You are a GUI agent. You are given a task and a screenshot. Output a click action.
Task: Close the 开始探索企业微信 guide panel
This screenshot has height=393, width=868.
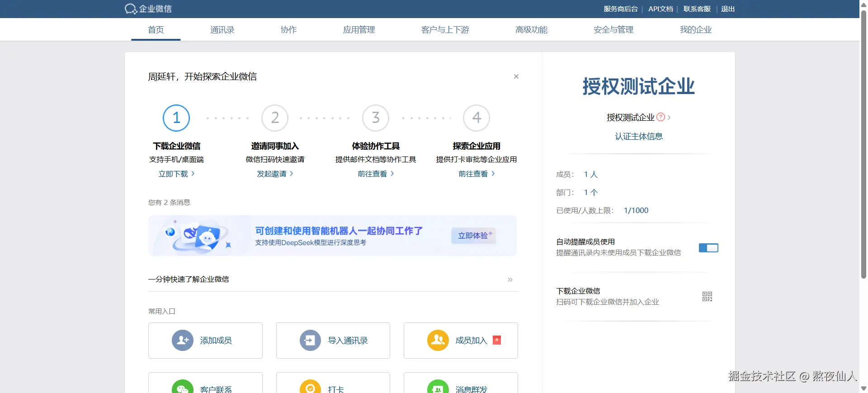tap(516, 76)
